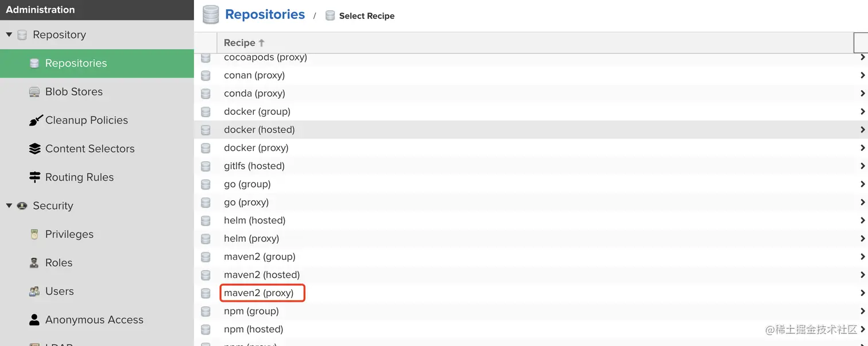Click the database icon beside docker (group)
This screenshot has width=868, height=346.
(206, 112)
